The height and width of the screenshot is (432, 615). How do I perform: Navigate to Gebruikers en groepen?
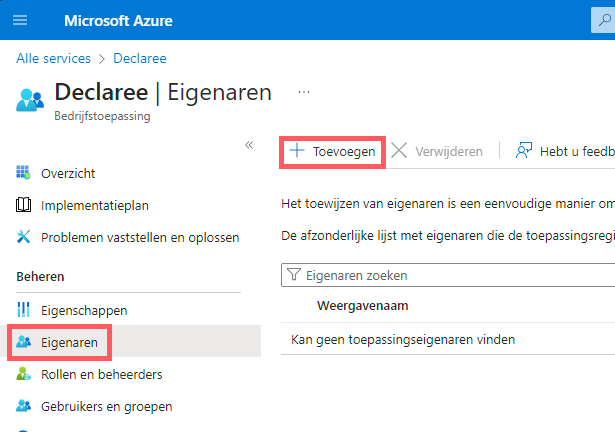coord(106,406)
